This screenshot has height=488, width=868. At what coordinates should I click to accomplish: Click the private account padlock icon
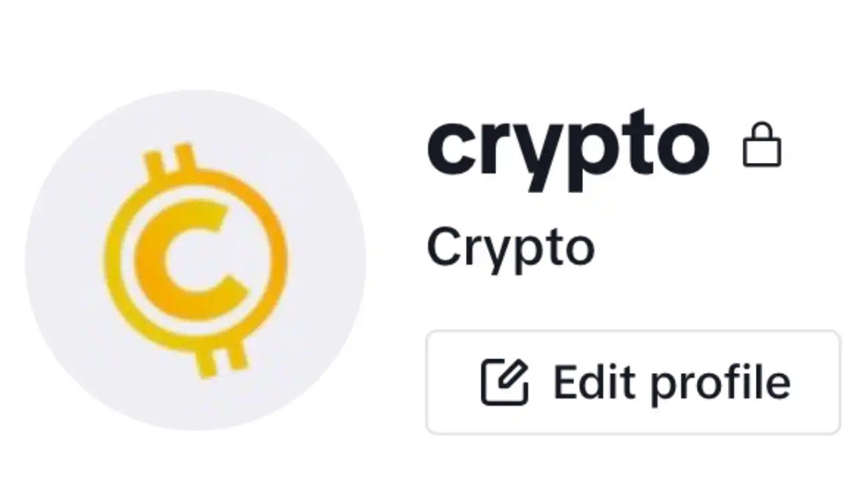(762, 144)
